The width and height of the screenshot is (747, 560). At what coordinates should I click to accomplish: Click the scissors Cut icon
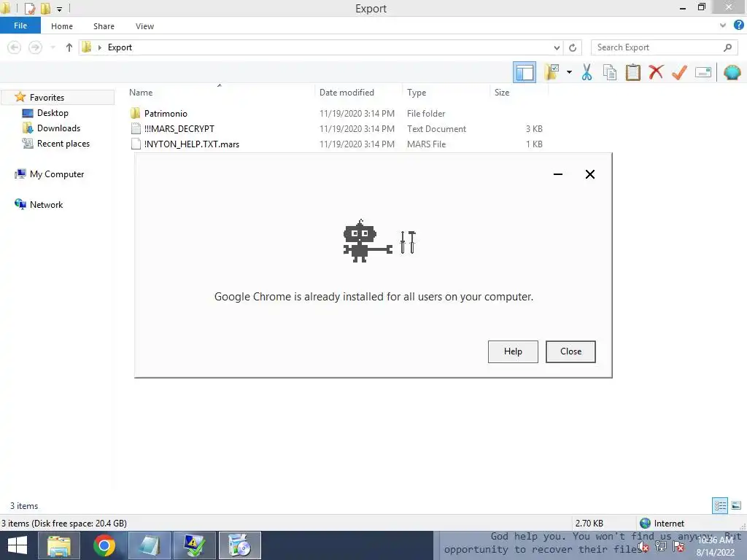click(x=587, y=72)
